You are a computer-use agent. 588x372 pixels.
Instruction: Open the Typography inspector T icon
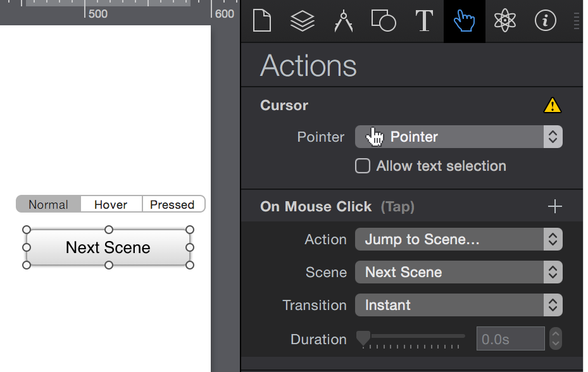pos(423,21)
